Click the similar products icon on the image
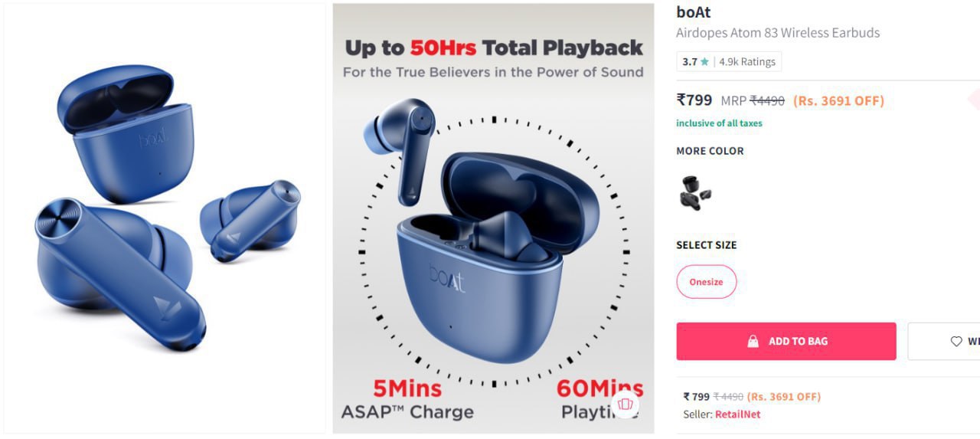 (625, 404)
